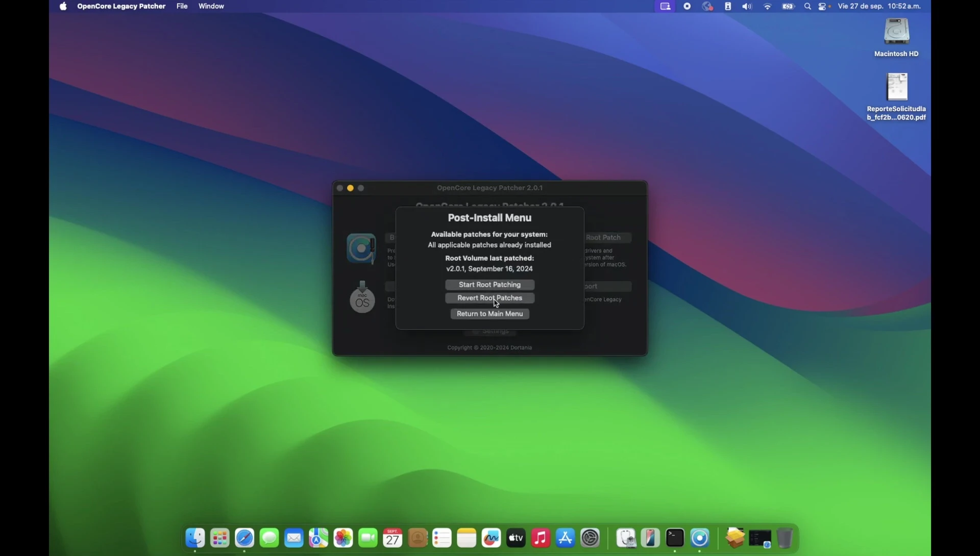
Task: Open Apple TV from the Dock
Action: tap(516, 538)
